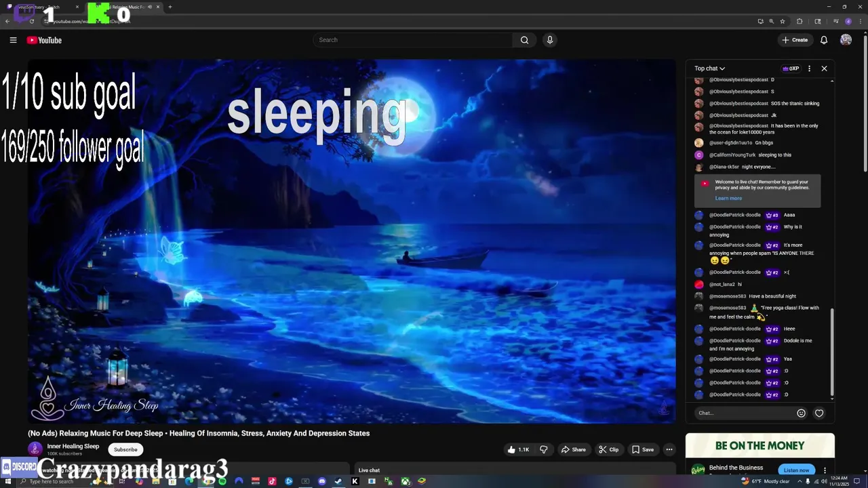The image size is (868, 488).
Task: Like the video (1.1K)
Action: [x=518, y=449]
